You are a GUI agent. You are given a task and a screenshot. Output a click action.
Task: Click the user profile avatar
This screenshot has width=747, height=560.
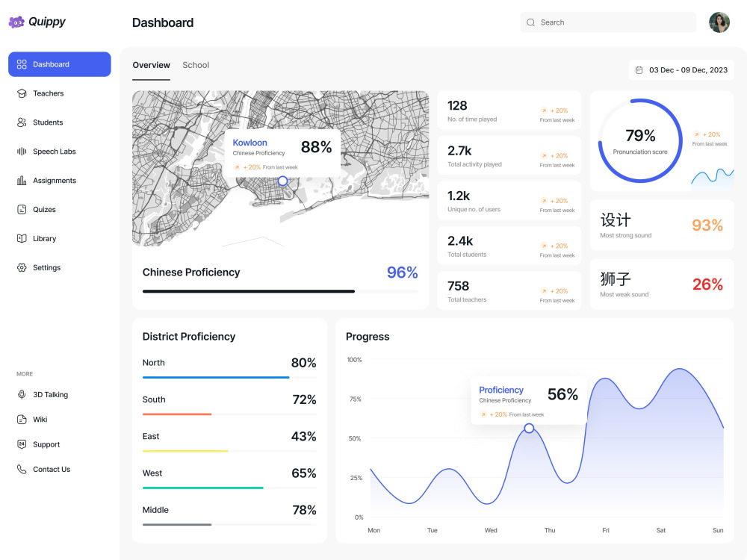click(x=719, y=22)
